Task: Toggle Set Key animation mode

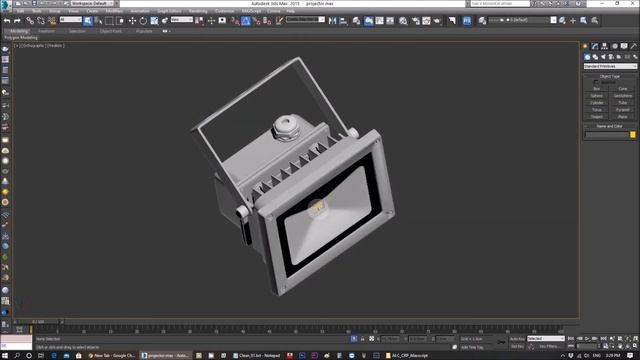Action: click(x=517, y=346)
